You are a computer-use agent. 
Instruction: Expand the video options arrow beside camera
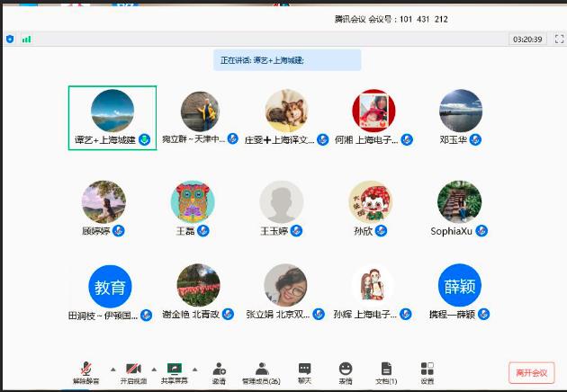pyautogui.click(x=154, y=369)
